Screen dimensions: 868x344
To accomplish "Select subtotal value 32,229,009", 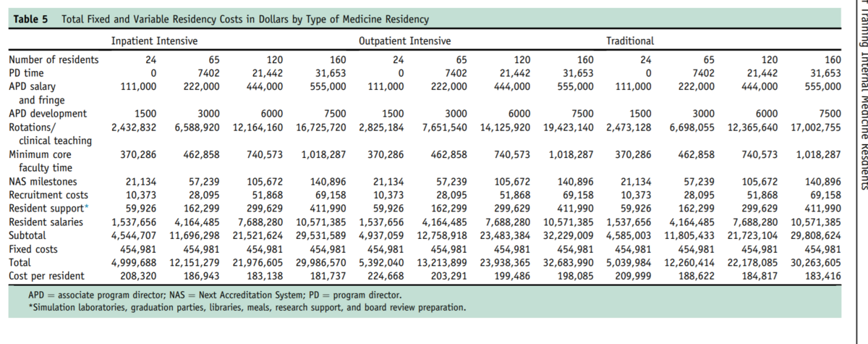I will [x=569, y=235].
